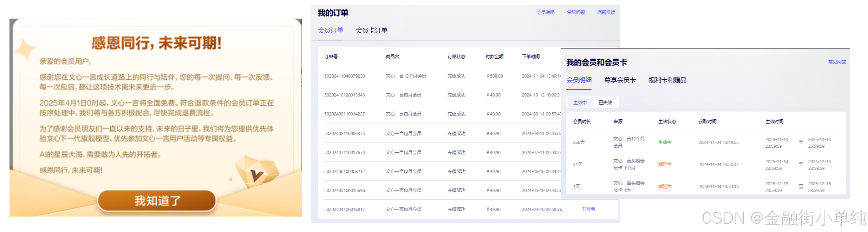Click the 订单号 column header
868x232 pixels.
click(331, 57)
